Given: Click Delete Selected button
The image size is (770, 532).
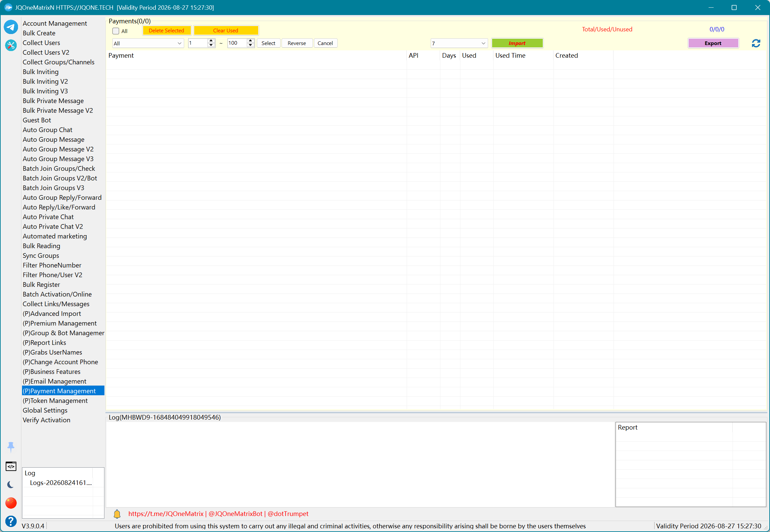Looking at the screenshot, I should coord(167,30).
